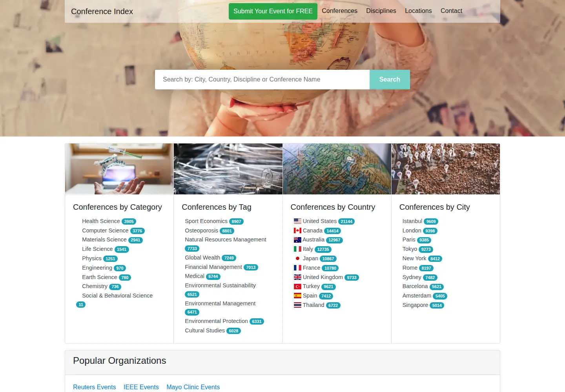The width and height of the screenshot is (565, 392).
Task: Open Global Wealth tag link
Action: pyautogui.click(x=202, y=258)
